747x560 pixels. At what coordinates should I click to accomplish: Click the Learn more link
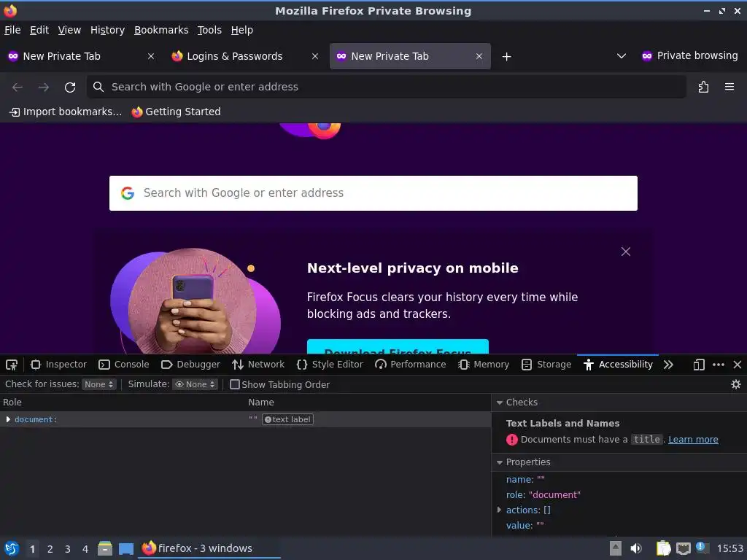[693, 440]
